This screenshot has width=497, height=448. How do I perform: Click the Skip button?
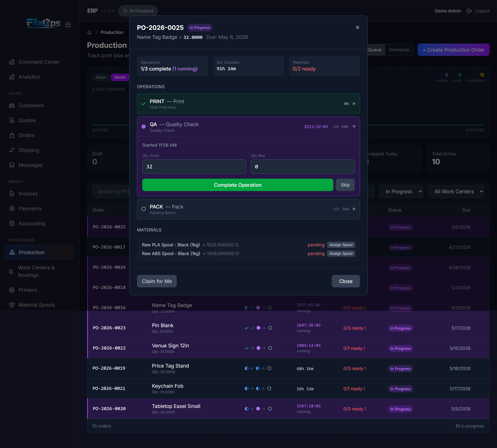coord(345,185)
